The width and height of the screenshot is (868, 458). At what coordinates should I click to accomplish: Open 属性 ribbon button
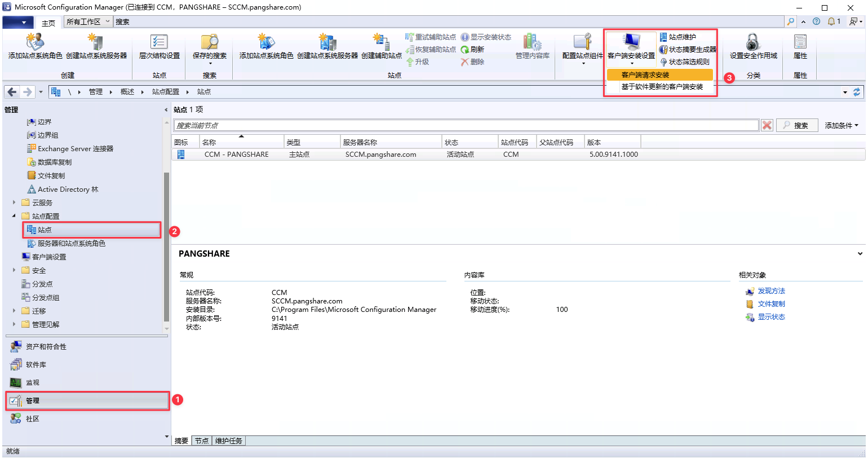click(x=800, y=46)
